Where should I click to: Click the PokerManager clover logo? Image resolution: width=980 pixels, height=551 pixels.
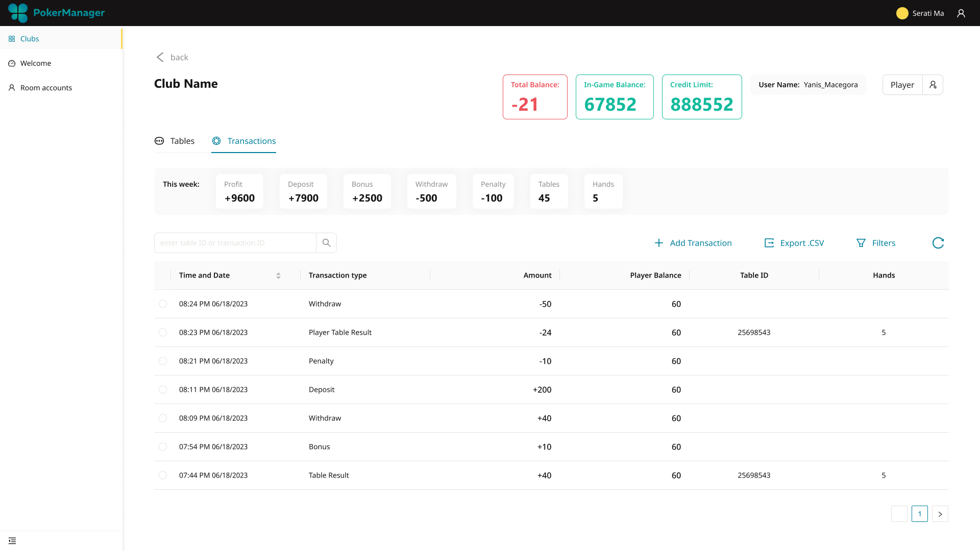pyautogui.click(x=18, y=13)
